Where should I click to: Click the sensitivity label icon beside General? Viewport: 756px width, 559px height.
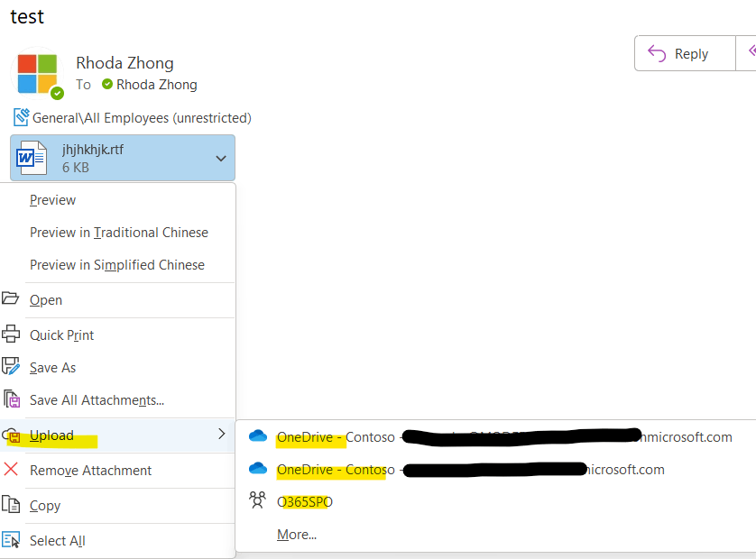pyautogui.click(x=22, y=116)
